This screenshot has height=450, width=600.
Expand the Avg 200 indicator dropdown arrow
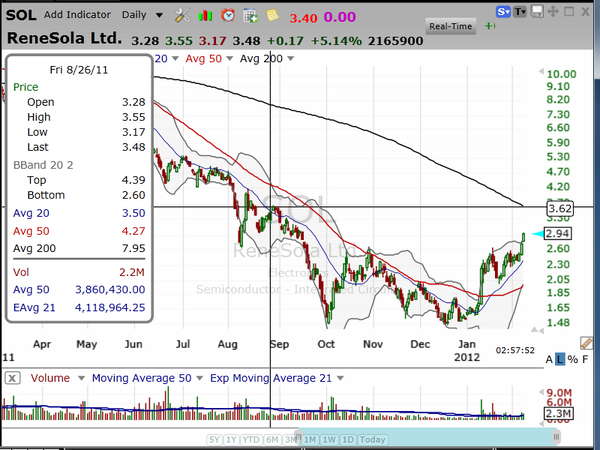point(290,59)
